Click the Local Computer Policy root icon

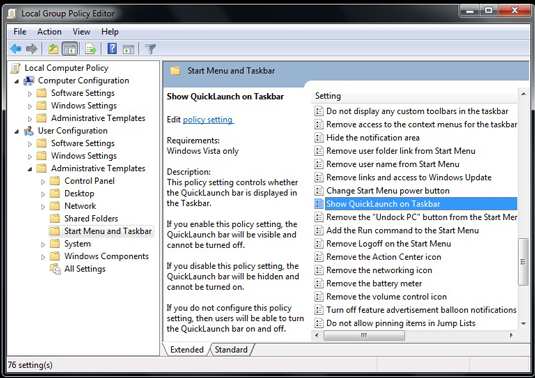tap(16, 68)
